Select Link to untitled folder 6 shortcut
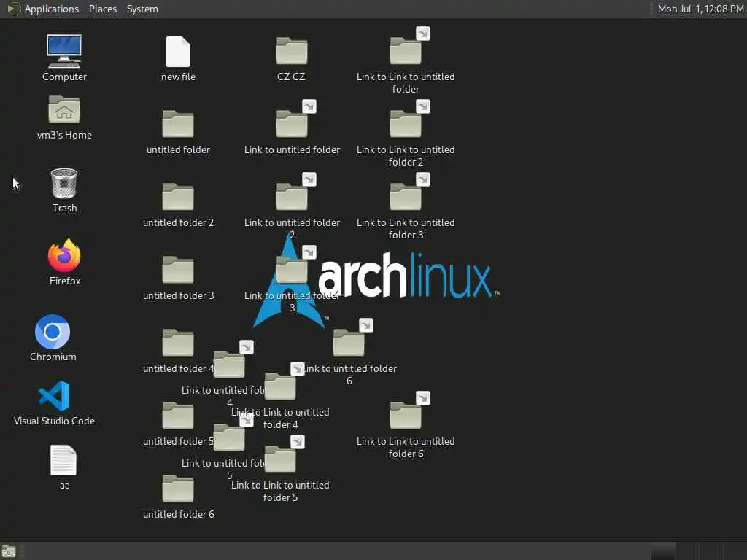Viewport: 747px width, 560px height. pyautogui.click(x=349, y=343)
